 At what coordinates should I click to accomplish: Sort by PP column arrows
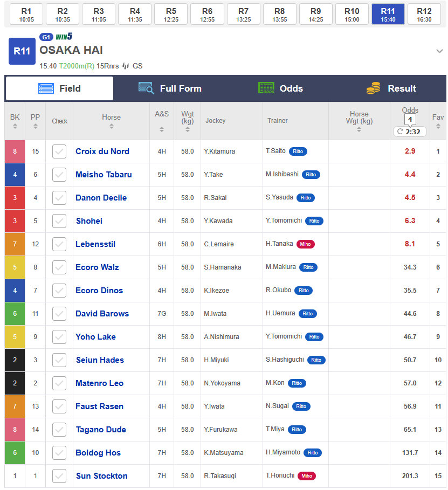click(36, 126)
